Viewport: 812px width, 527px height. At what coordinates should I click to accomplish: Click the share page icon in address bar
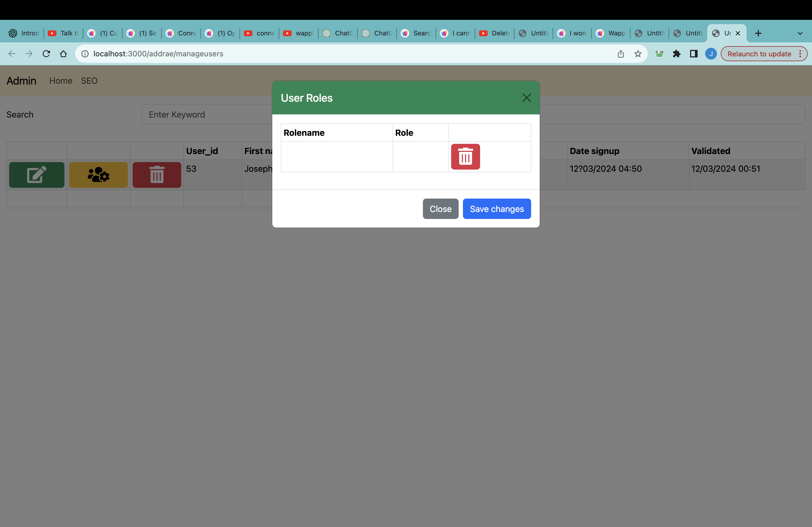[621, 53]
